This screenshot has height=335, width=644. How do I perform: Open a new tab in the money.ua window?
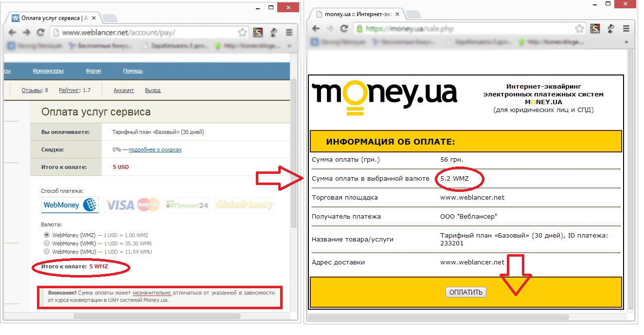(x=413, y=14)
